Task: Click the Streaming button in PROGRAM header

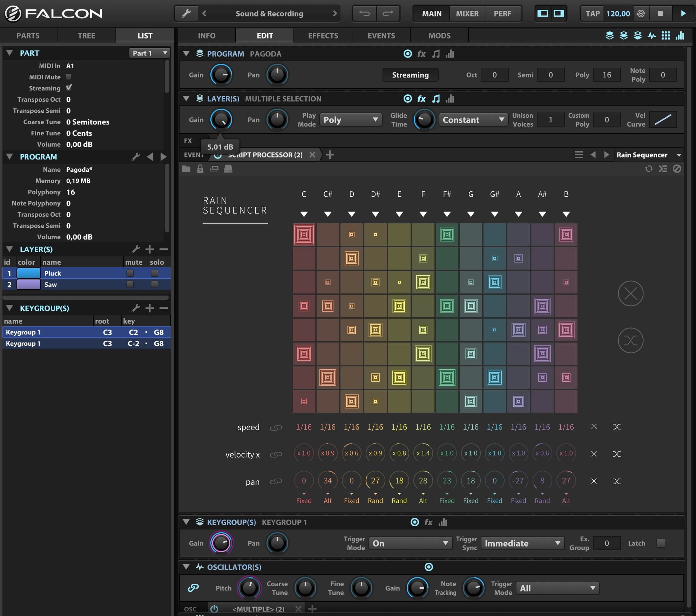Action: pos(410,75)
